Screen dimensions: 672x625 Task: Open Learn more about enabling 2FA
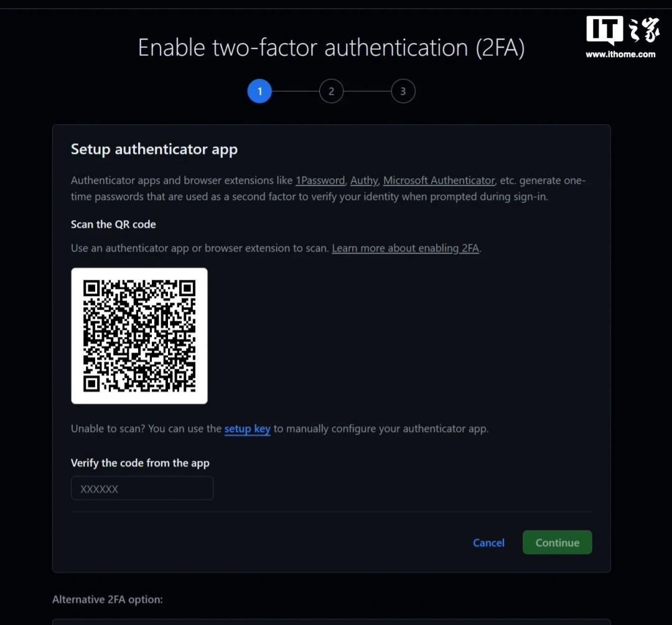pos(406,248)
